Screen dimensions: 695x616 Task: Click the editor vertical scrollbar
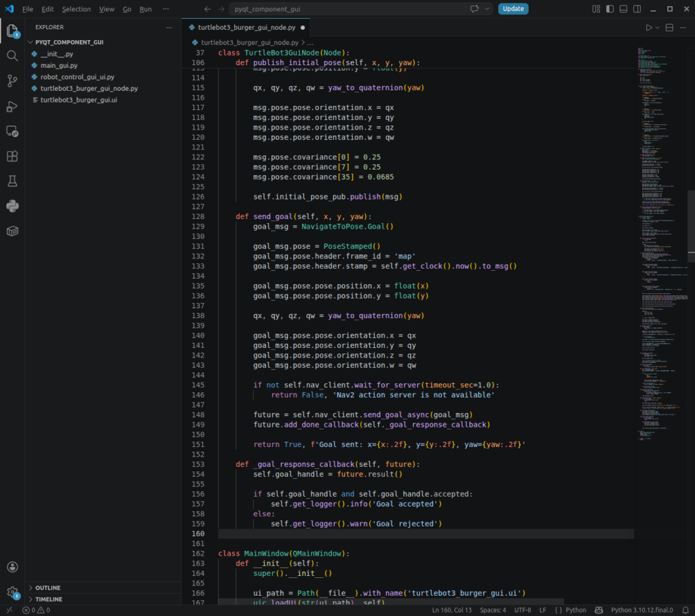click(692, 226)
